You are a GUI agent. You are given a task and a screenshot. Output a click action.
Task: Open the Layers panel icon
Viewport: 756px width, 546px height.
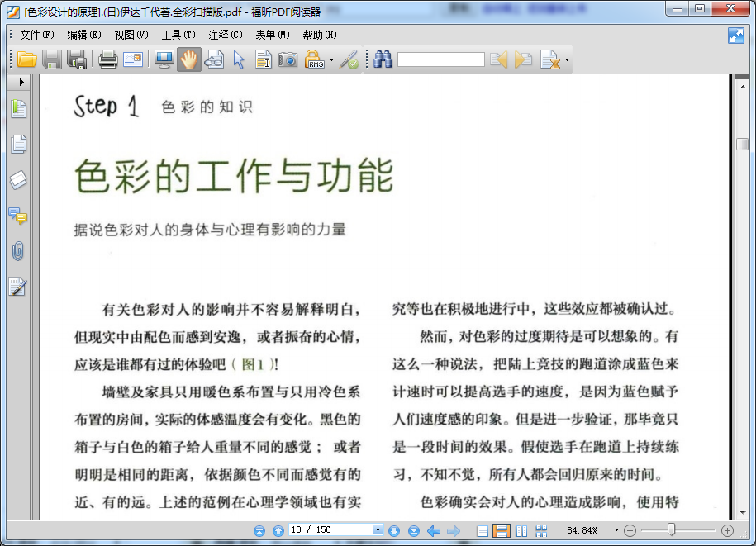click(x=18, y=180)
